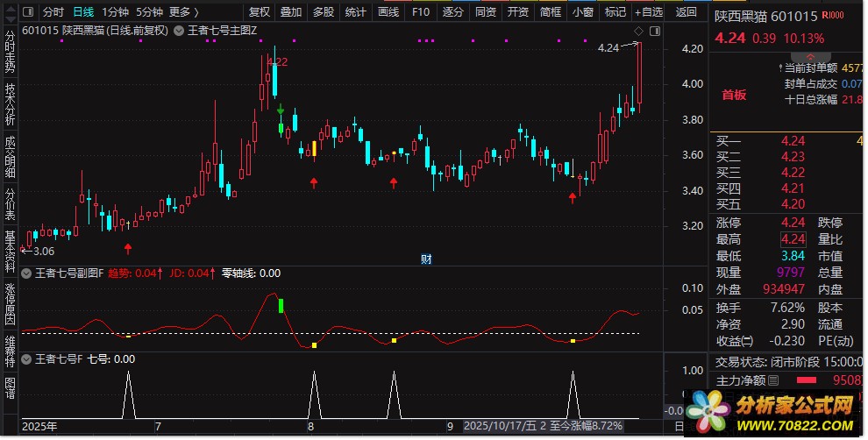Click the green bar in 王者七号副图F
The height and width of the screenshot is (440, 868).
tap(281, 306)
